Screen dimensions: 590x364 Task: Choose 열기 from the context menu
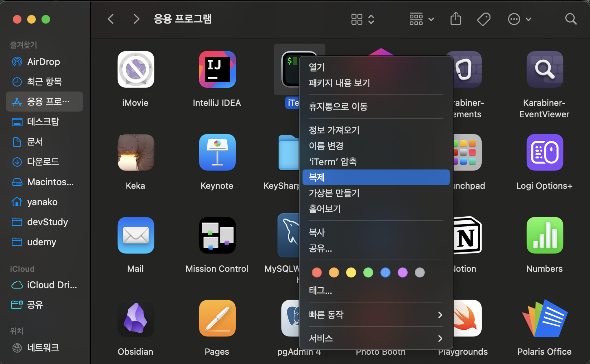pos(376,67)
